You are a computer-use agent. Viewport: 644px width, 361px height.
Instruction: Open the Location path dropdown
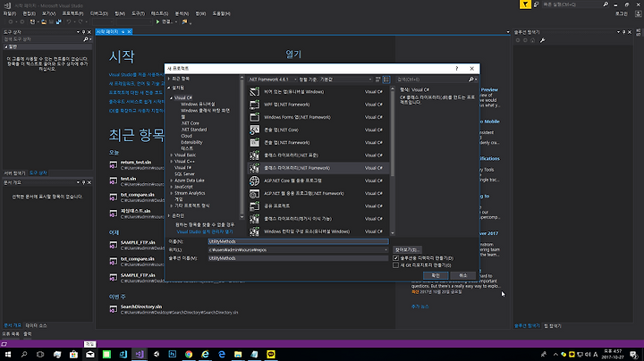[x=386, y=250]
